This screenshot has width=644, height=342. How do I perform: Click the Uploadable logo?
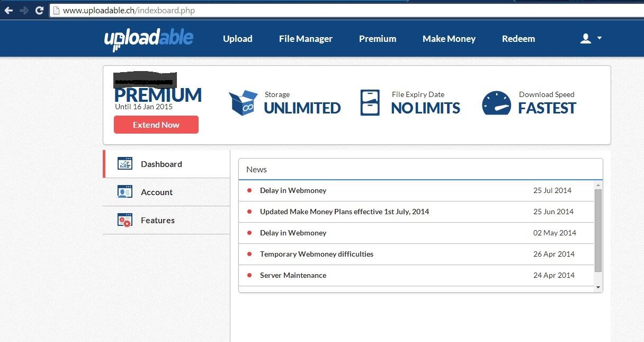pos(148,39)
